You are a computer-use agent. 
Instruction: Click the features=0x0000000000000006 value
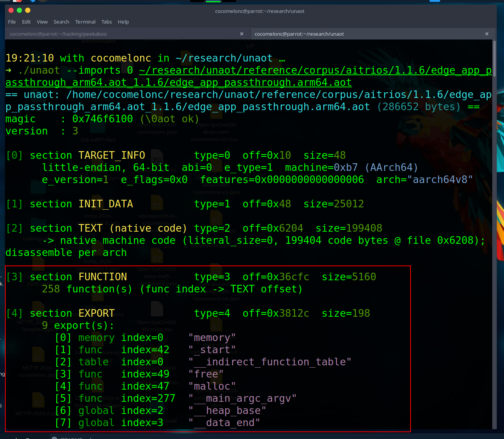pyautogui.click(x=282, y=180)
